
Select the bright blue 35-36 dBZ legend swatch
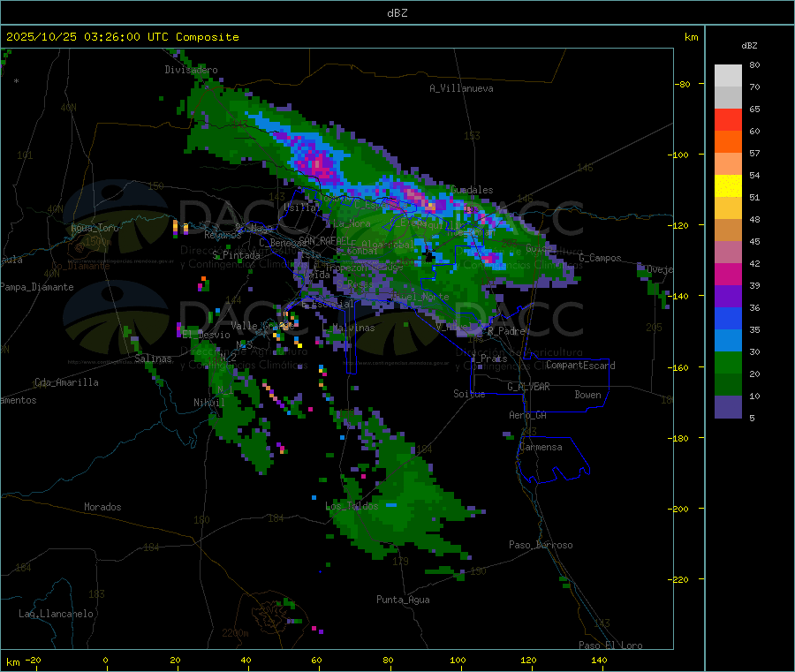pos(728,318)
